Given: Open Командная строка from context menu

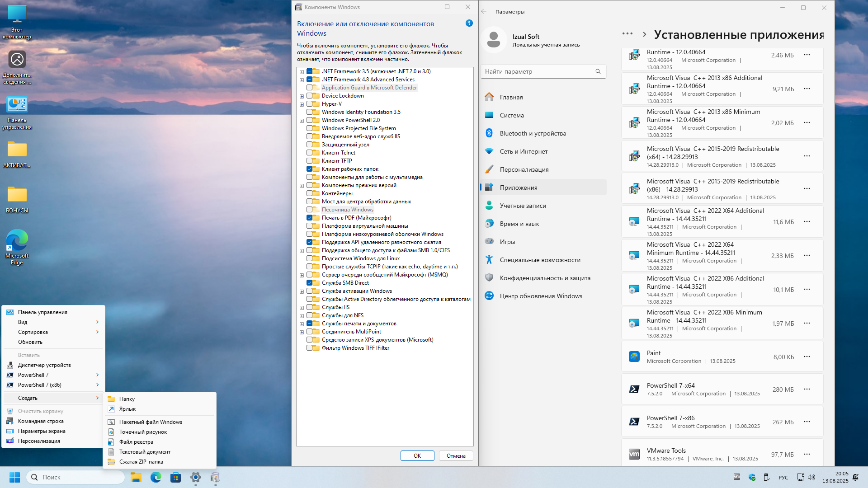Looking at the screenshot, I should coord(53,421).
